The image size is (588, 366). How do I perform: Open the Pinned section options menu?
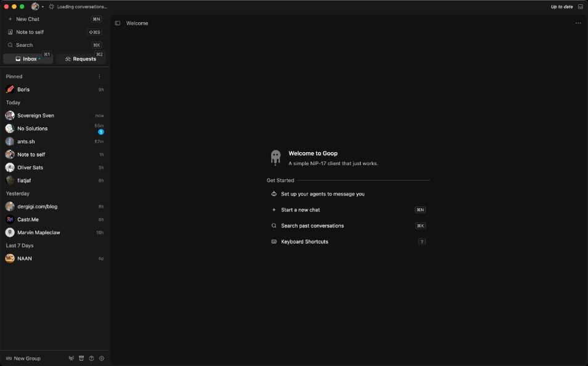point(99,76)
